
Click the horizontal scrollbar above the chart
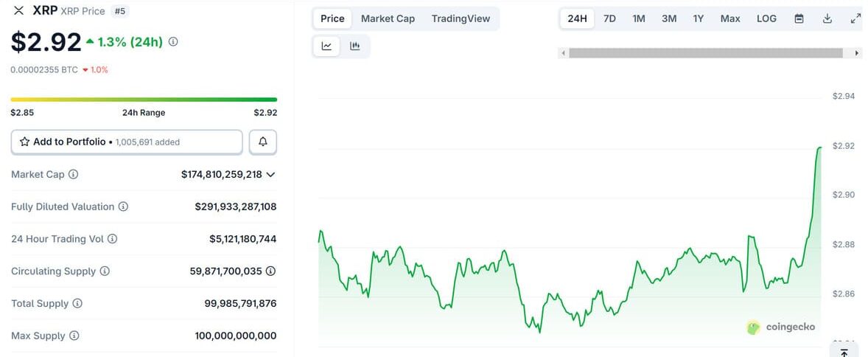[705, 53]
